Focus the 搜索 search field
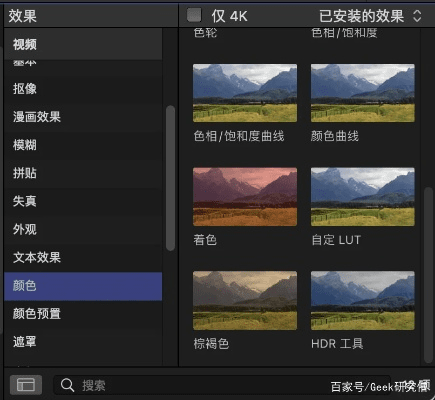 (222, 385)
